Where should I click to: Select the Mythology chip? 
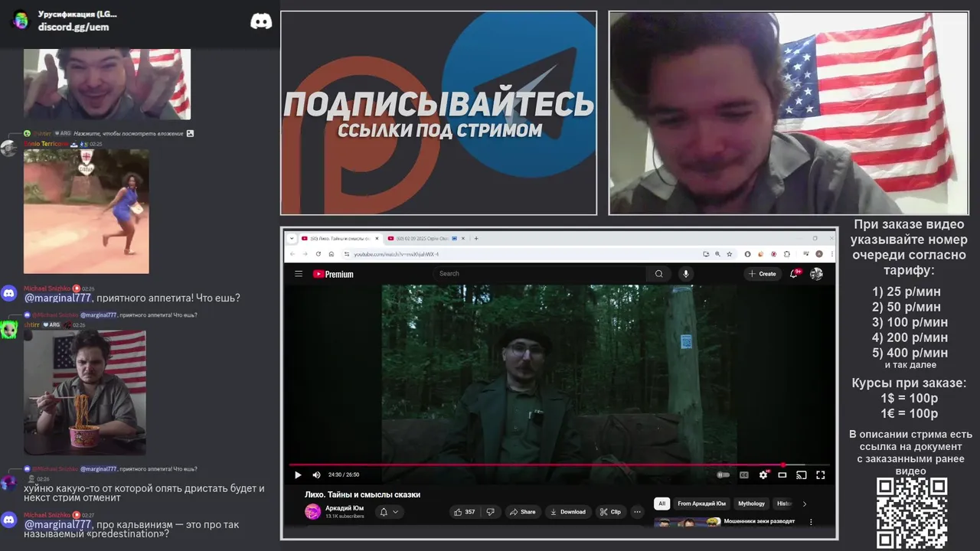pyautogui.click(x=751, y=504)
